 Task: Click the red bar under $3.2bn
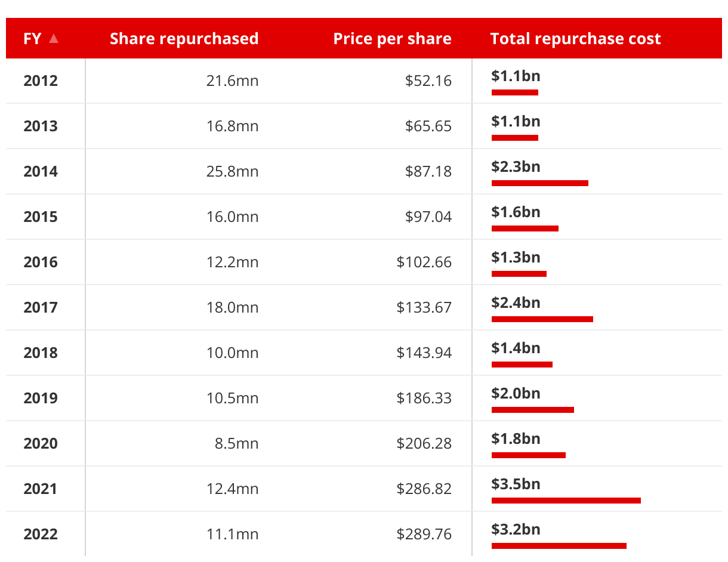[559, 546]
